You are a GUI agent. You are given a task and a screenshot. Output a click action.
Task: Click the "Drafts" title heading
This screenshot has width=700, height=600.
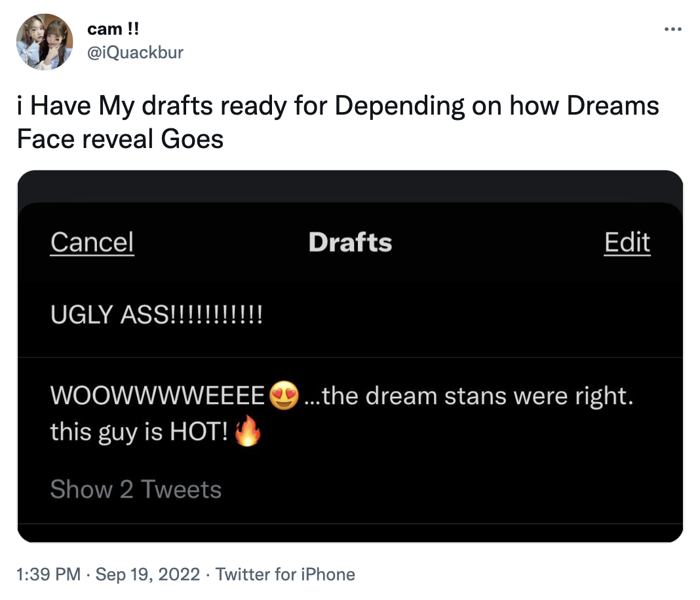tap(350, 242)
